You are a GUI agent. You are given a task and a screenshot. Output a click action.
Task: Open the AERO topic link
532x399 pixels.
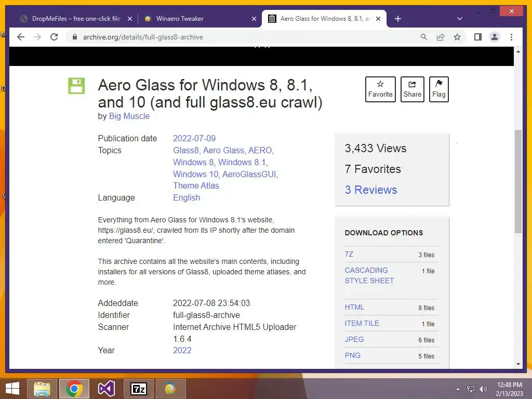[x=260, y=150]
